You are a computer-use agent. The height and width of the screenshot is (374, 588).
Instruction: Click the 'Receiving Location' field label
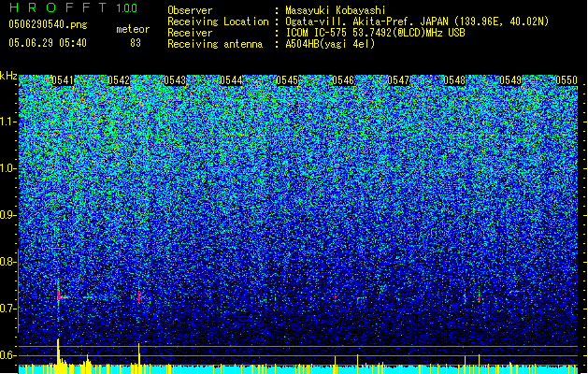pyautogui.click(x=218, y=22)
